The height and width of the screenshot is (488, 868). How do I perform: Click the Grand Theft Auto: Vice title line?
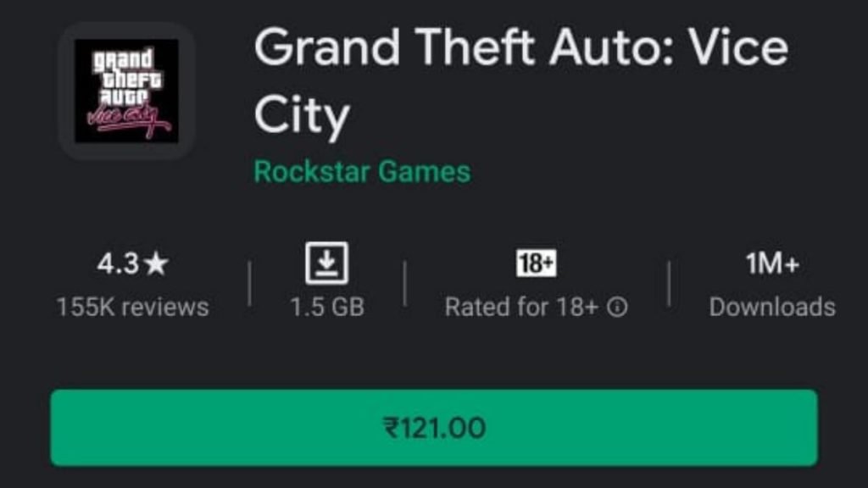(x=521, y=48)
